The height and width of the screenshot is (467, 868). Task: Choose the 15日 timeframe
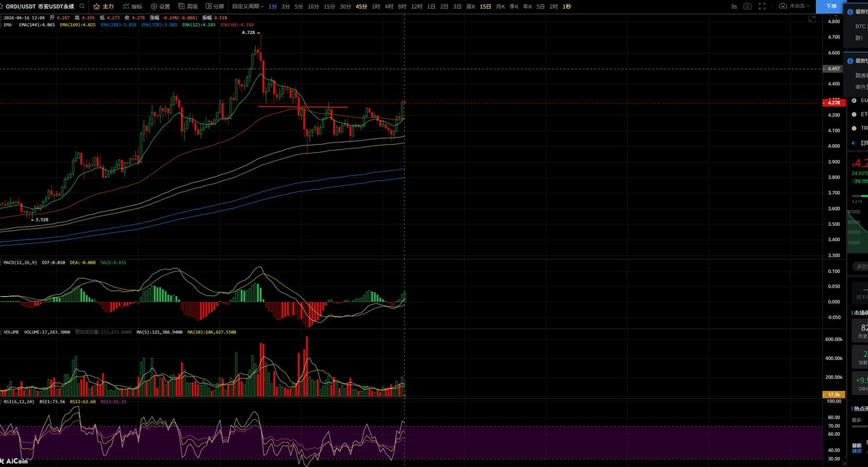486,7
